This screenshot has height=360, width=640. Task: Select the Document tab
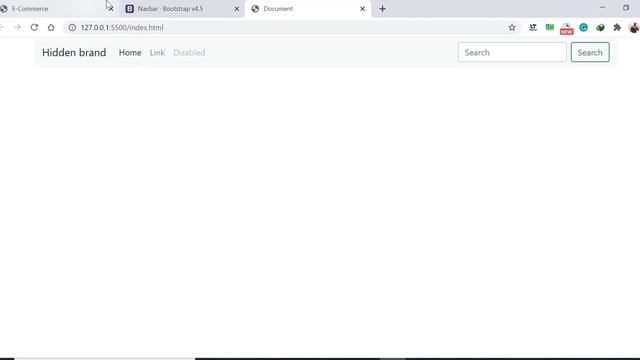point(307,9)
